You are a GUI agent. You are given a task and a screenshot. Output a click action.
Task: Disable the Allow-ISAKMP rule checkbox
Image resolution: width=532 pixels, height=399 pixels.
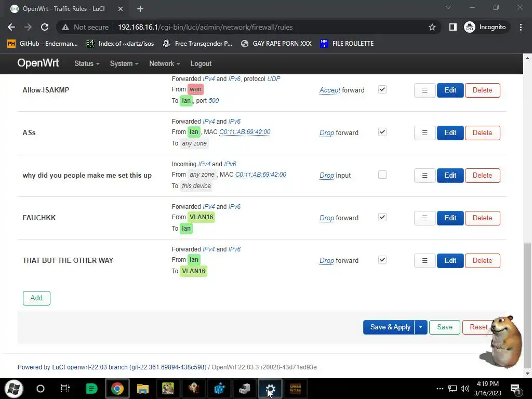tap(382, 89)
